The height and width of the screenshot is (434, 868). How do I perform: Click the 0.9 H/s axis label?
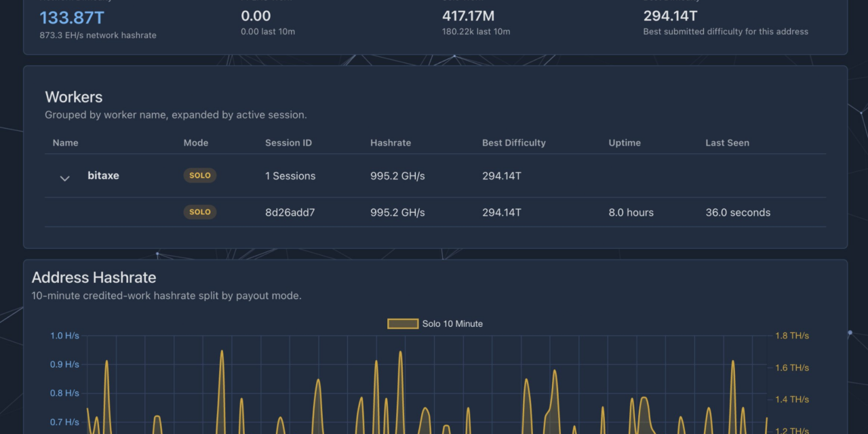65,364
